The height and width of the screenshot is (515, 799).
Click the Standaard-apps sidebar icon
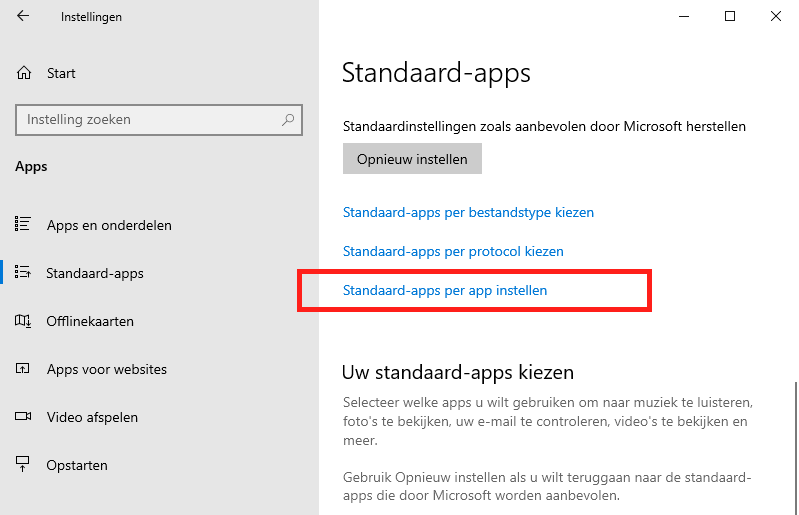point(24,273)
